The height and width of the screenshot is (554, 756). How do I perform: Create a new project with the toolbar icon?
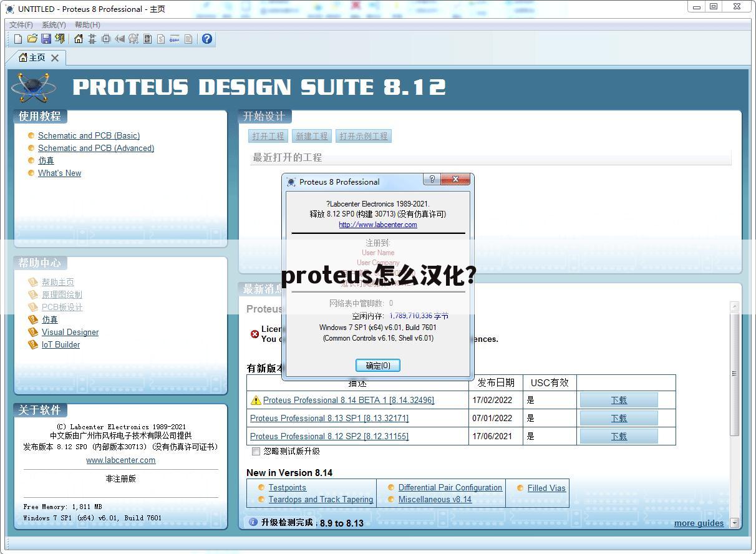tap(18, 39)
